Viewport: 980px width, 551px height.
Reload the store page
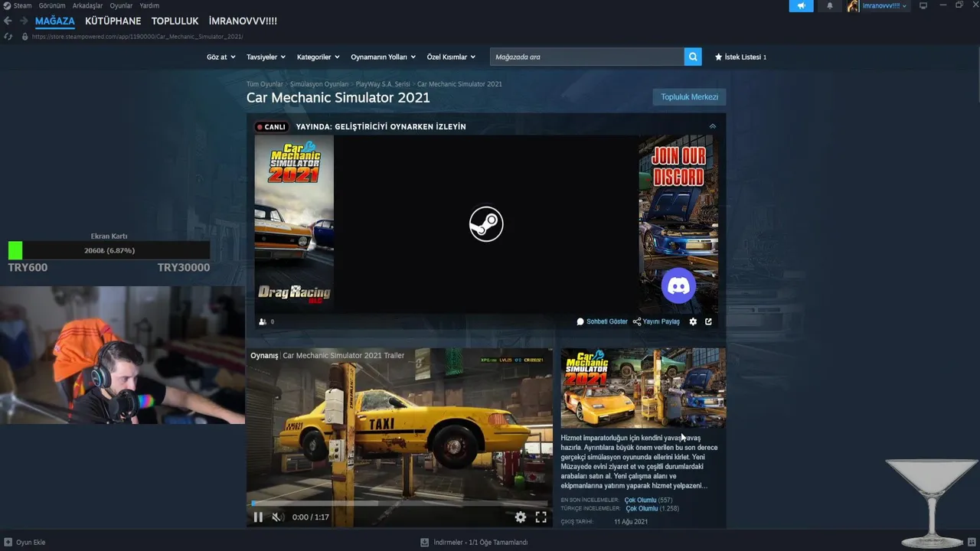[x=8, y=36]
